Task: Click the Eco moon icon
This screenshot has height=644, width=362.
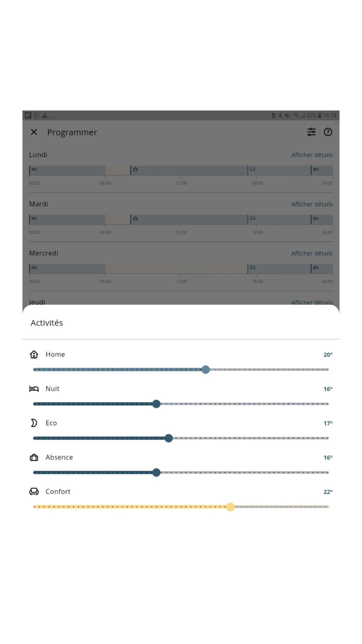Action: tap(34, 423)
